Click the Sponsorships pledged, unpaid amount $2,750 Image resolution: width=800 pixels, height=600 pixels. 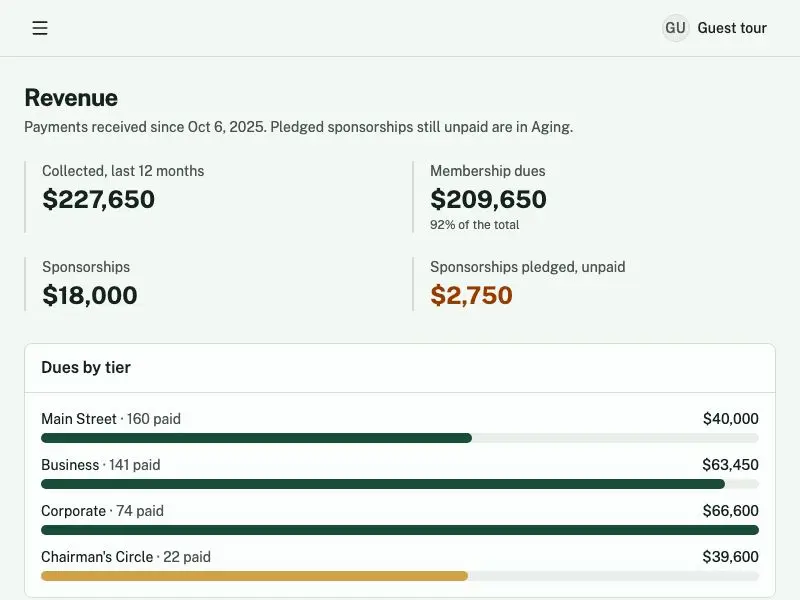point(471,295)
